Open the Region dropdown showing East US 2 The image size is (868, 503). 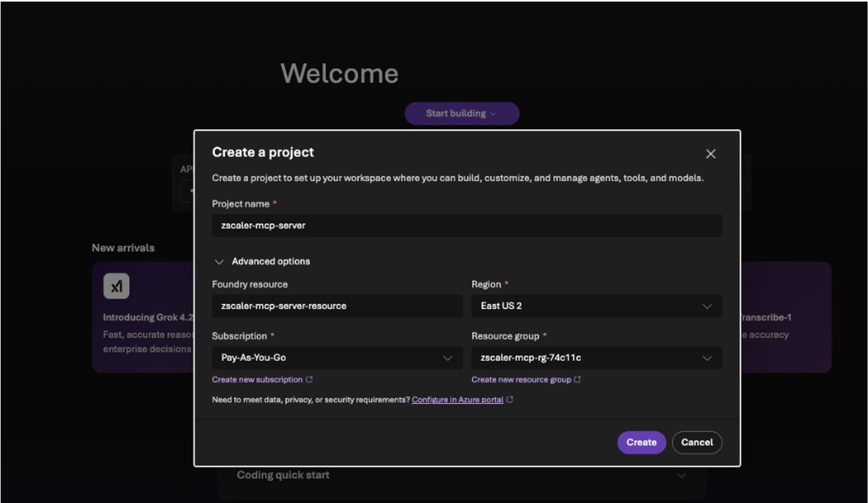pos(596,306)
